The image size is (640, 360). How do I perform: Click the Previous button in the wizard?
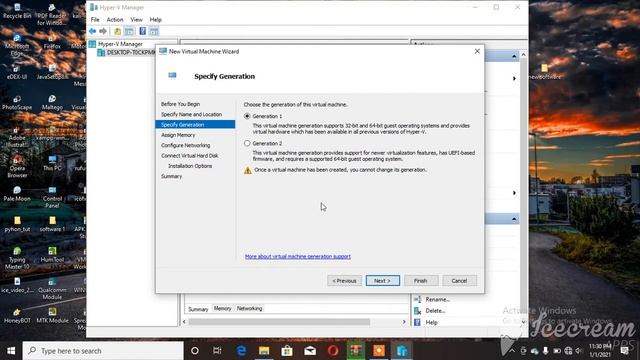click(x=344, y=281)
